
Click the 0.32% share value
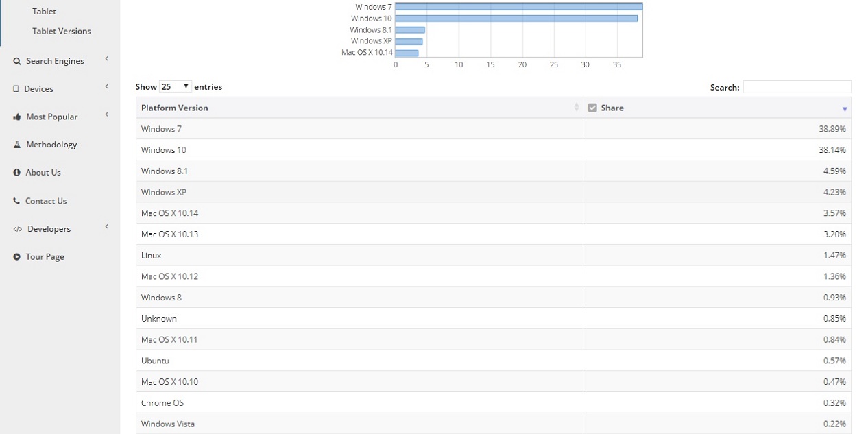834,403
